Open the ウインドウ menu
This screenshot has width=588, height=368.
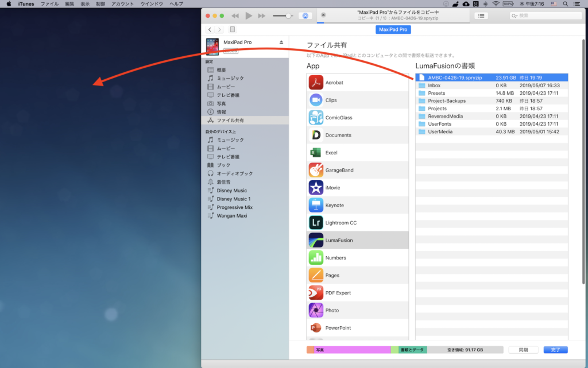click(x=152, y=4)
